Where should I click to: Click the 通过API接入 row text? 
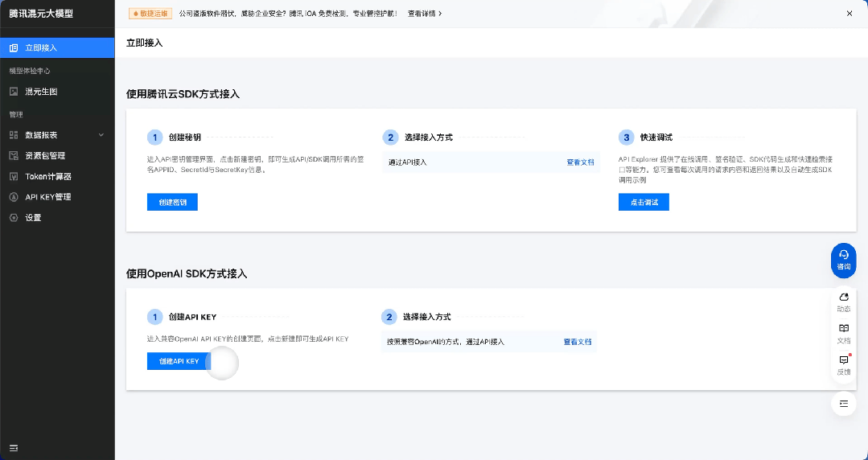pos(407,162)
